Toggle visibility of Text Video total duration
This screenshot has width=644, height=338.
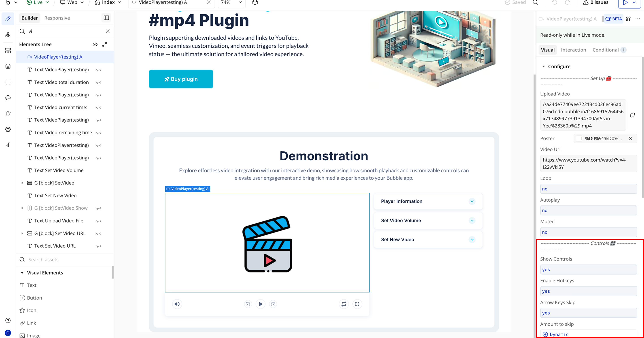pos(98,82)
